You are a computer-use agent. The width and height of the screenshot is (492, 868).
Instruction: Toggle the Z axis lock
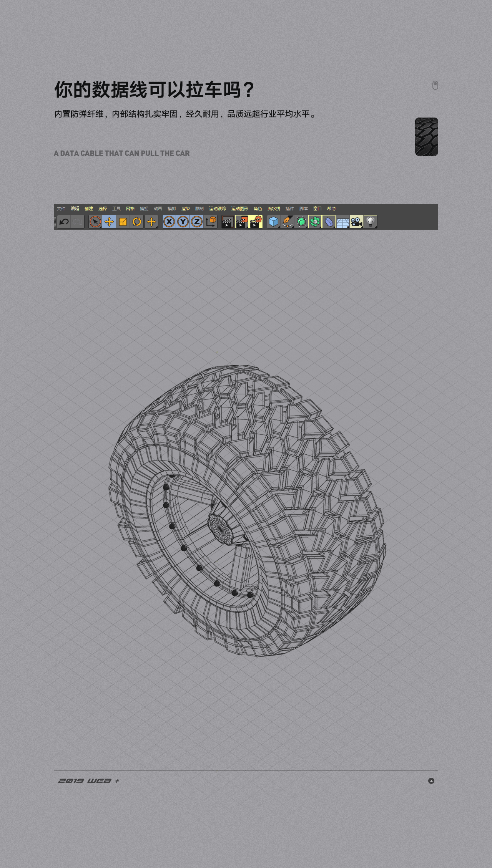coord(197,222)
